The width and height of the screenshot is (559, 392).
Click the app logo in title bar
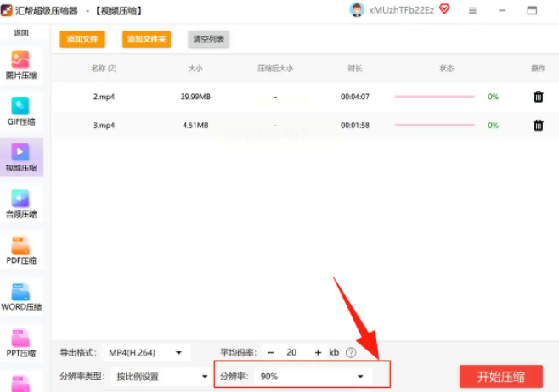click(x=7, y=10)
